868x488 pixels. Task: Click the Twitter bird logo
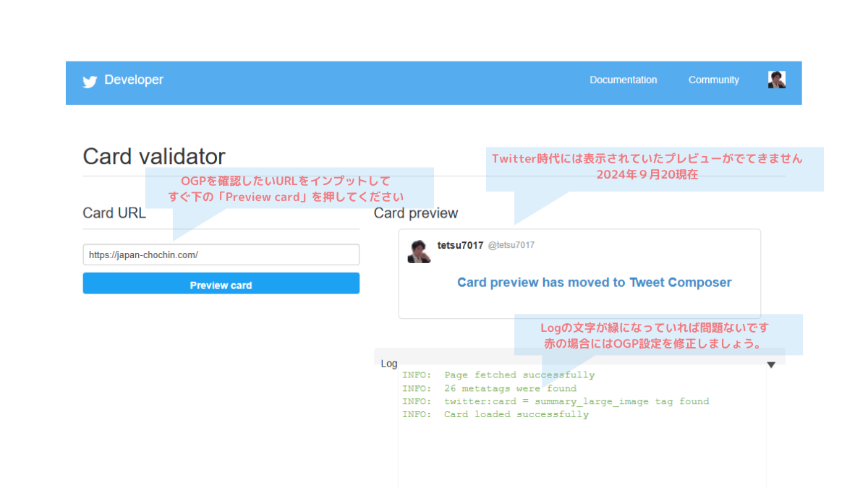coord(90,82)
